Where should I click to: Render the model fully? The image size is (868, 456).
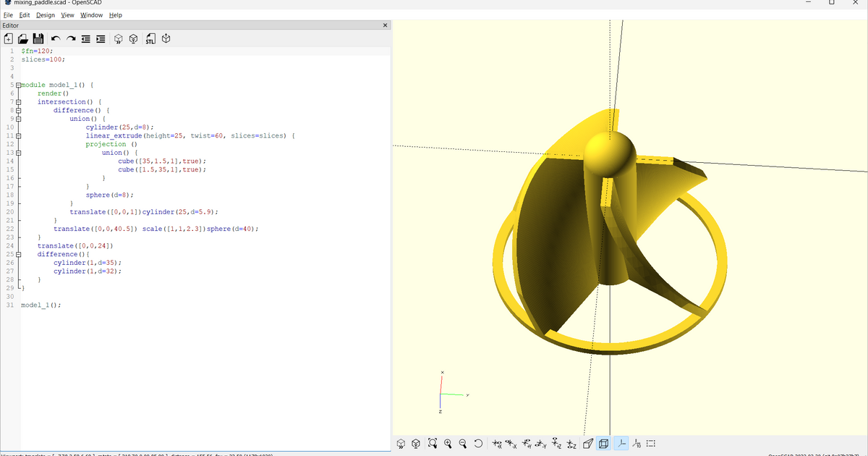pos(133,38)
